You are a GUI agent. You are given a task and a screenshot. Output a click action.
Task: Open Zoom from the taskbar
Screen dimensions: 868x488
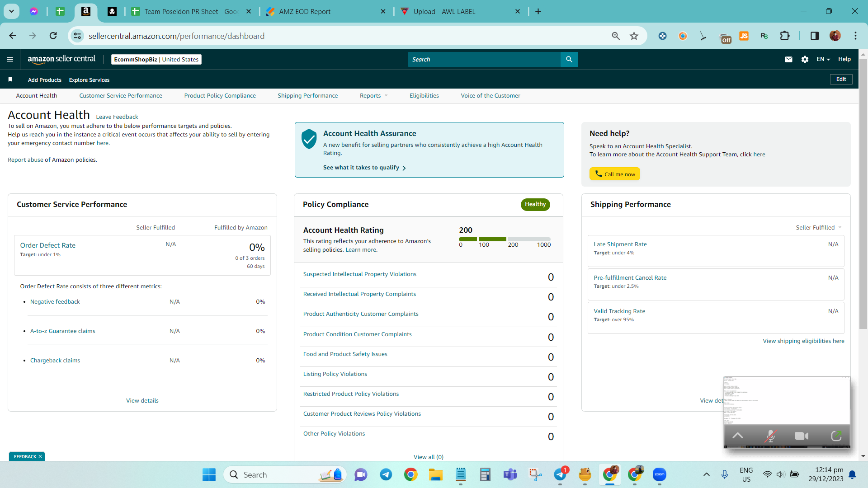tap(660, 474)
